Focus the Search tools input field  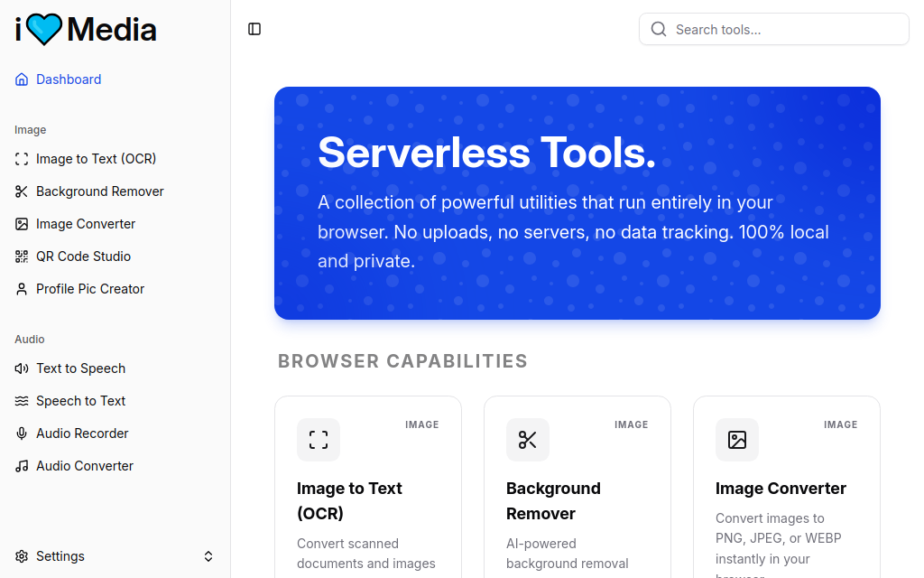point(773,29)
